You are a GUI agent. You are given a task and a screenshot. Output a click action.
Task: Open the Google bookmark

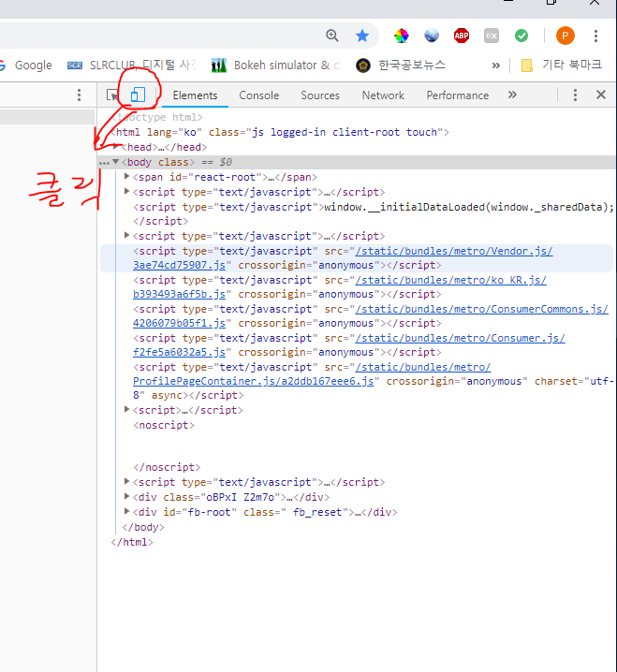25,66
